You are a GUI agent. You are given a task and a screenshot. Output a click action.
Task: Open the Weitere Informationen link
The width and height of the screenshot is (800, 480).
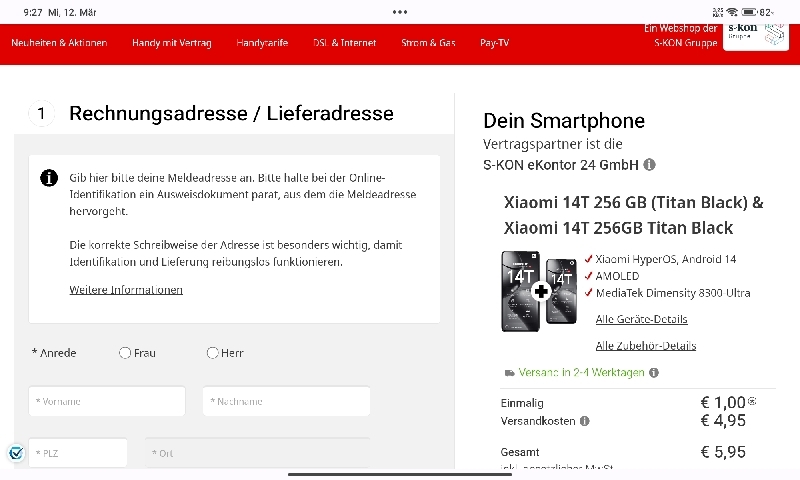point(126,290)
